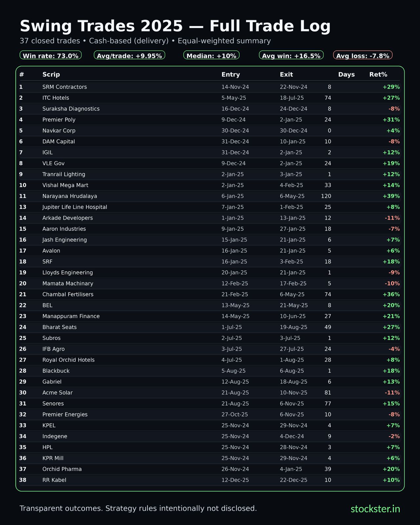Select the IFB Agro scrip name
Image resolution: width=420 pixels, height=525 pixels.
[53, 349]
